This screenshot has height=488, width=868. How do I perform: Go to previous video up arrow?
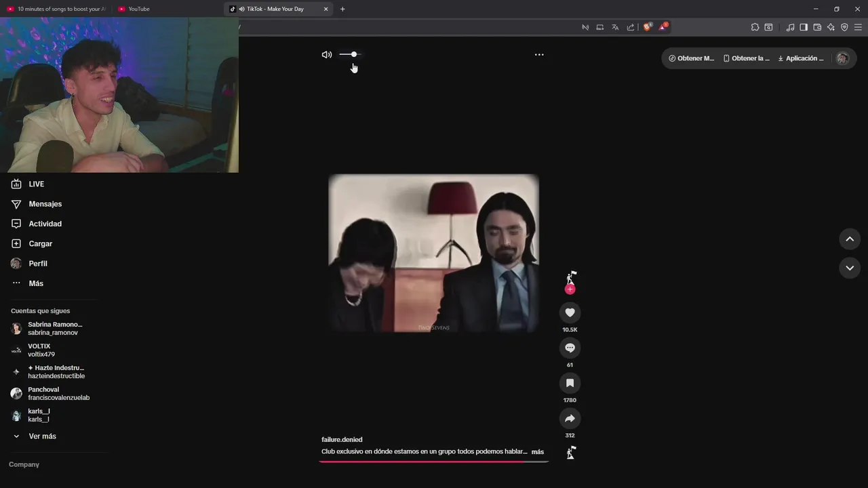click(x=850, y=239)
